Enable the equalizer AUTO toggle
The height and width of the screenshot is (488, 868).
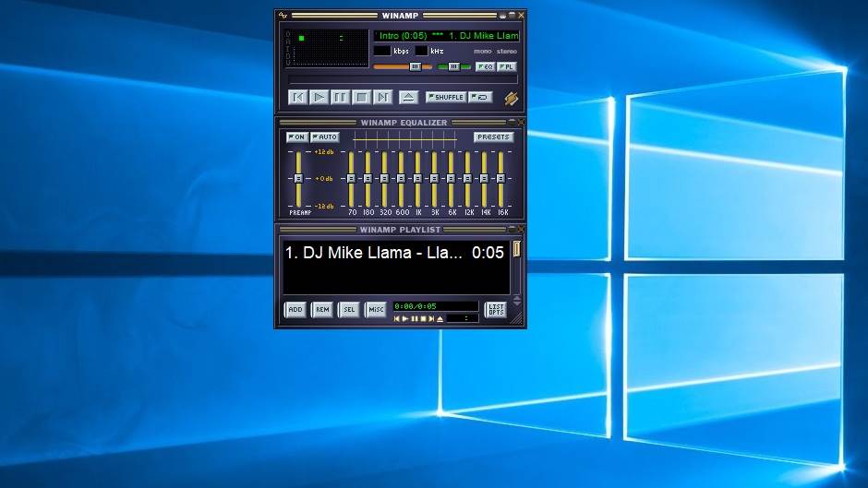(x=324, y=137)
